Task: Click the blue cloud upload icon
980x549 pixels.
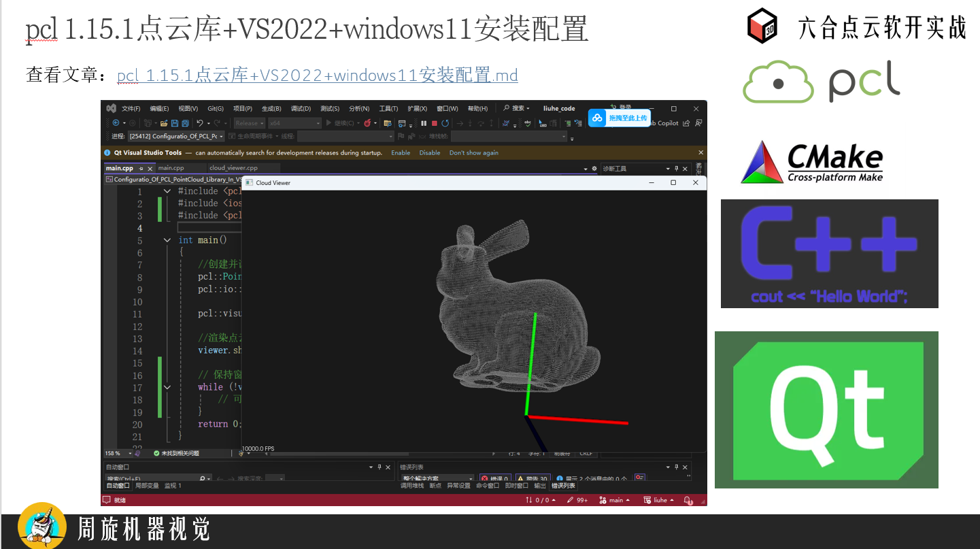Action: (597, 118)
